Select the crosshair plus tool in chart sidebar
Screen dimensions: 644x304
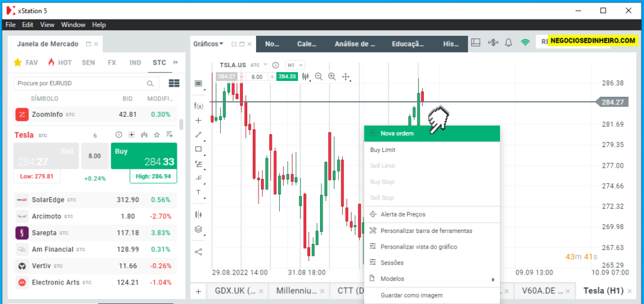(198, 120)
